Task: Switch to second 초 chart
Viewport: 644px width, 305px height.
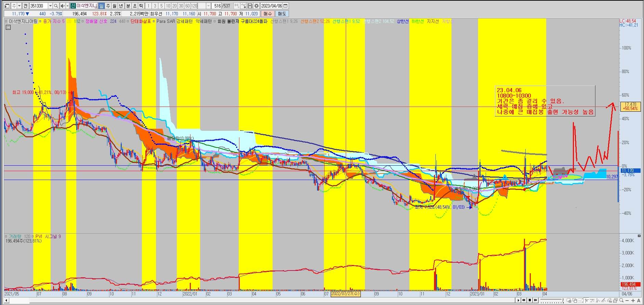Action: pos(135,6)
